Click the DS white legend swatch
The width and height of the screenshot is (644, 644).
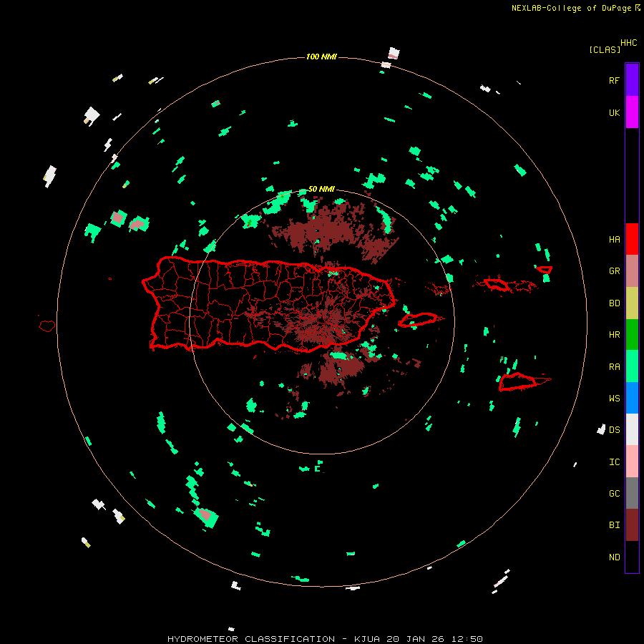click(632, 429)
